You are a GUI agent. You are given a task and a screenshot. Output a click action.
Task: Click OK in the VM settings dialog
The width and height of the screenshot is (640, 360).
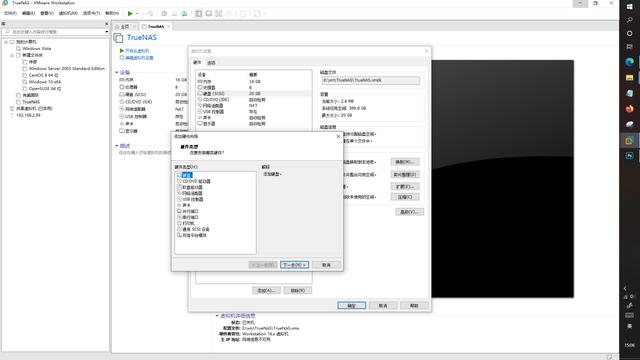tap(351, 305)
